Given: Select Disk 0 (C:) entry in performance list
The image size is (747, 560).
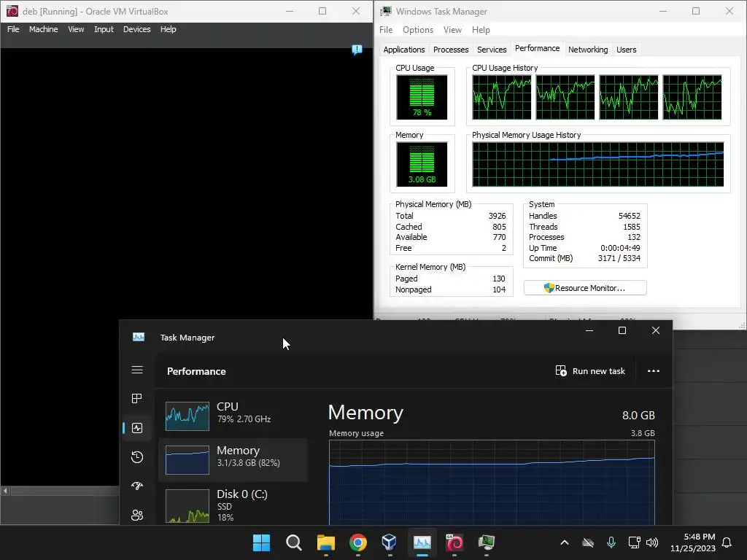Looking at the screenshot, I should pos(233,505).
